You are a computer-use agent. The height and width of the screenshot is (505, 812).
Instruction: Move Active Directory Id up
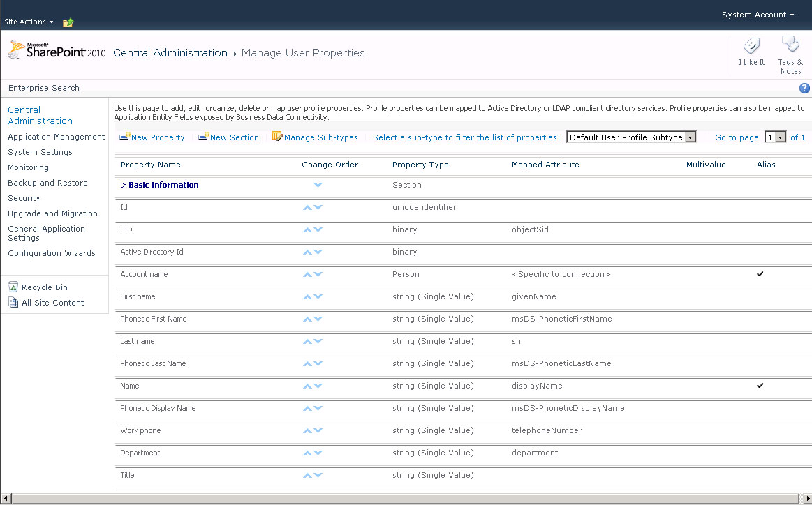pos(307,252)
